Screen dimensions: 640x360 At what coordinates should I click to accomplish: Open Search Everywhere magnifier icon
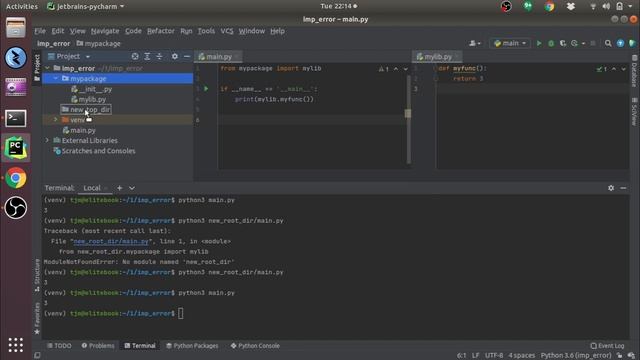pos(608,43)
